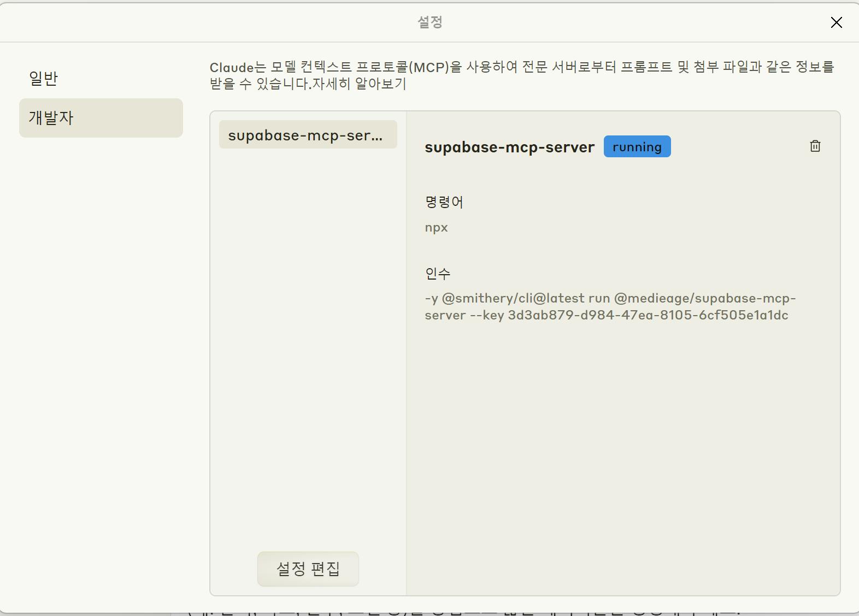Close the settings dialog

coord(836,22)
